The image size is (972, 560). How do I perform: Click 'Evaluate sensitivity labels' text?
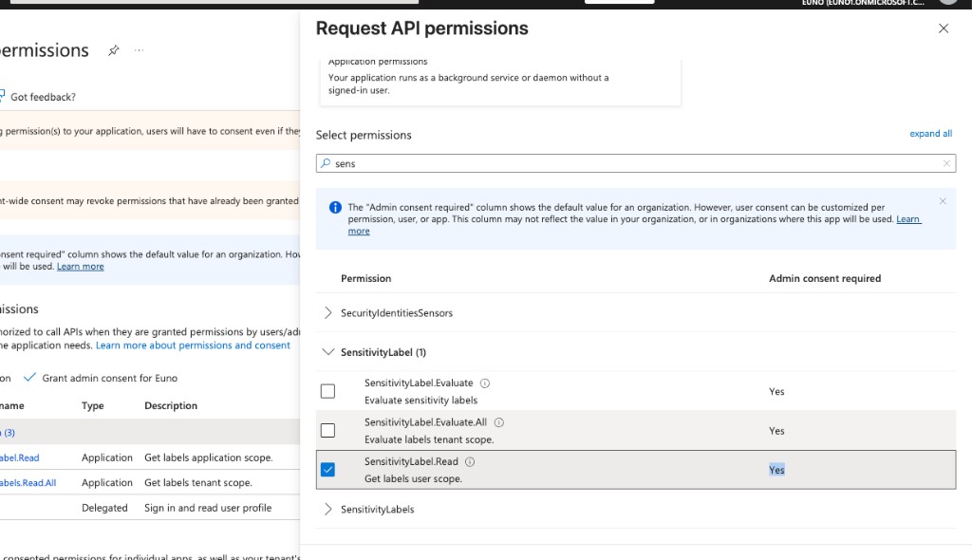421,401
